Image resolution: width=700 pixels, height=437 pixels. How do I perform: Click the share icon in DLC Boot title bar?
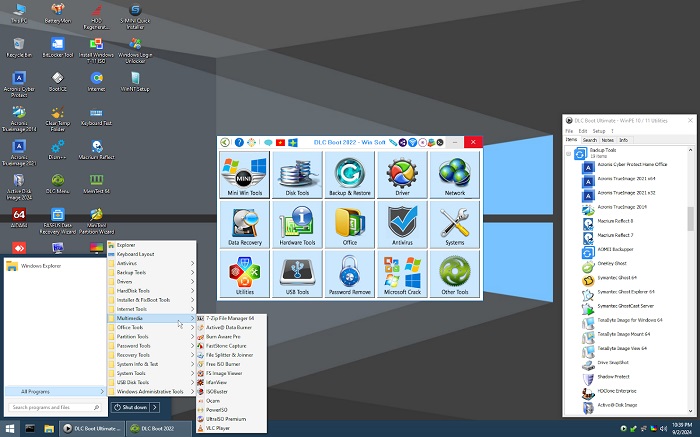click(x=403, y=142)
